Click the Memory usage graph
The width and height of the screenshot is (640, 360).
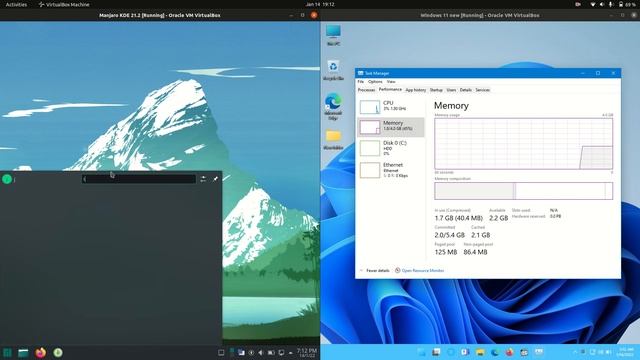coord(524,144)
